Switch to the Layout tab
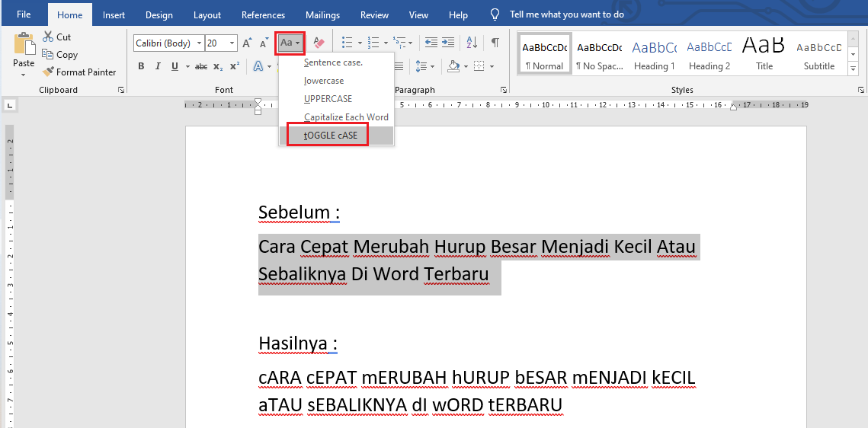Viewport: 868px width, 428px height. click(x=207, y=15)
